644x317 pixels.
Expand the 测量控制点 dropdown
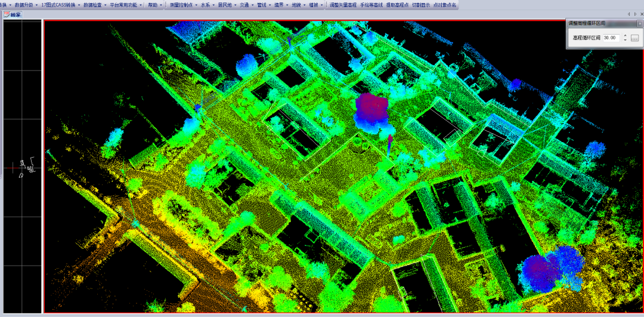click(x=182, y=5)
